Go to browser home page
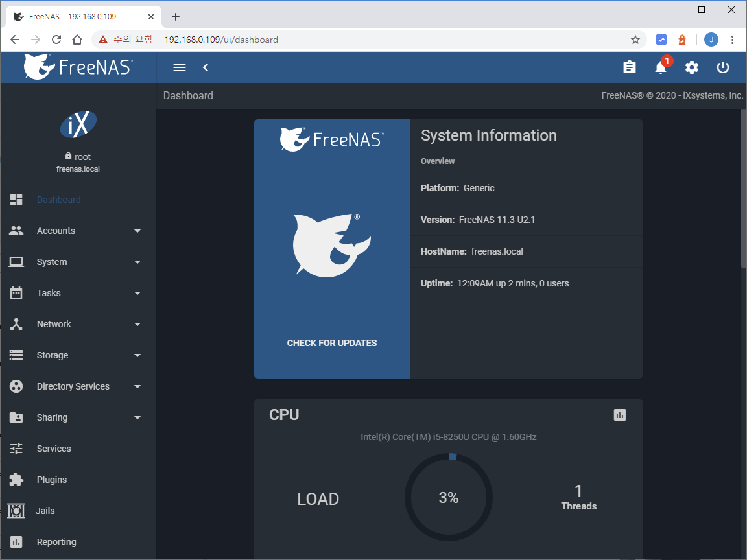This screenshot has width=747, height=560. (x=77, y=40)
